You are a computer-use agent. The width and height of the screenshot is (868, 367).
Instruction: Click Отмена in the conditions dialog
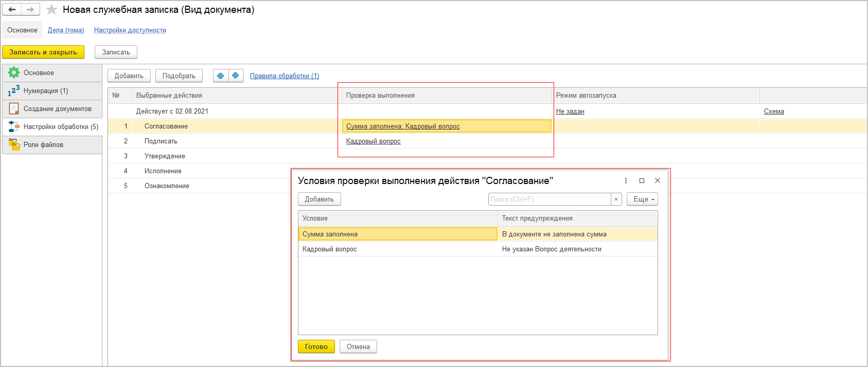tap(358, 347)
